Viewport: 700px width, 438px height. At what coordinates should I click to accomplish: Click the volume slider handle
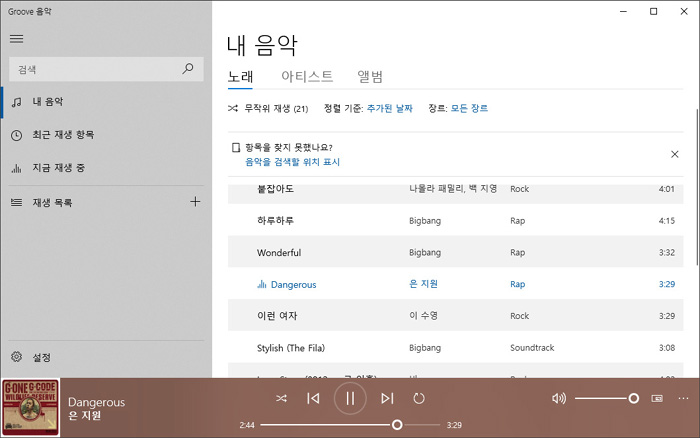pyautogui.click(x=633, y=398)
